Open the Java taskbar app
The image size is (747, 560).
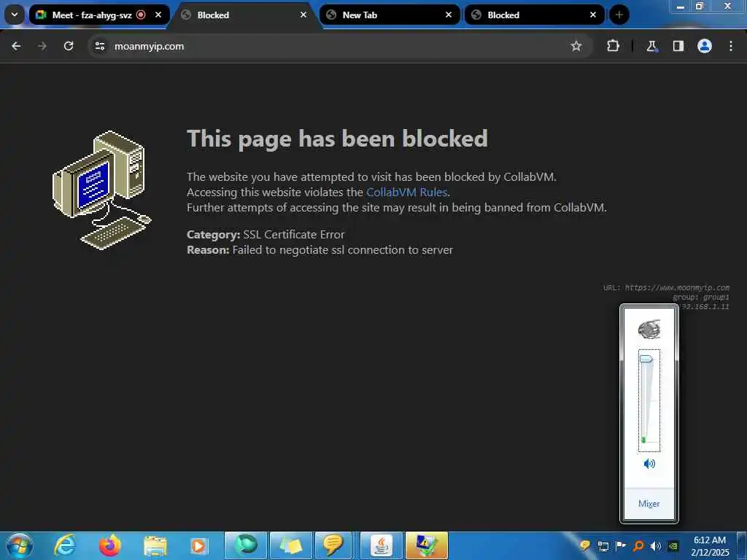coord(381,545)
